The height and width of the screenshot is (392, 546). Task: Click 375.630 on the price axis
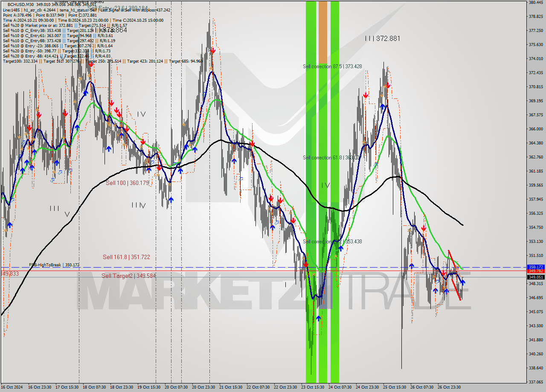[536, 45]
